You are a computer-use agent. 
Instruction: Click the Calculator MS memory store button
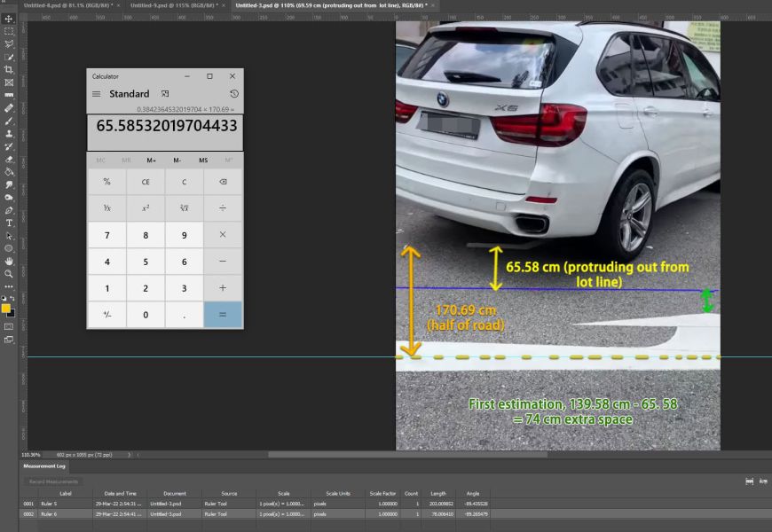203,160
